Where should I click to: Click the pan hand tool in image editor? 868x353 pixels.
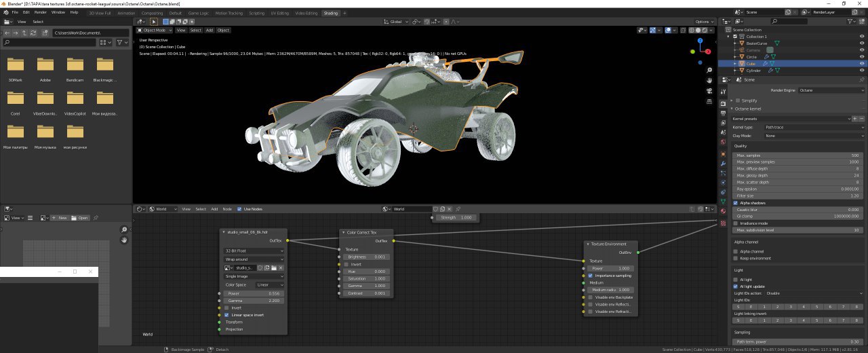[125, 240]
